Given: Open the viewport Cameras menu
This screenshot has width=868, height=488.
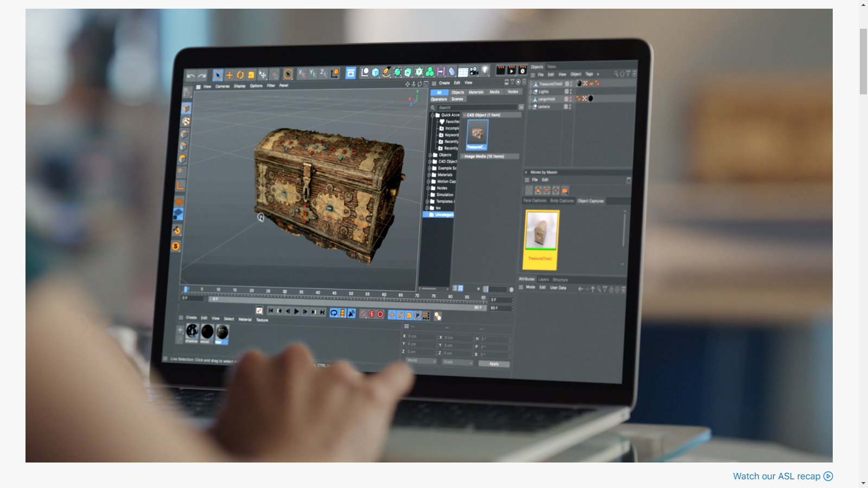Looking at the screenshot, I should pyautogui.click(x=222, y=86).
